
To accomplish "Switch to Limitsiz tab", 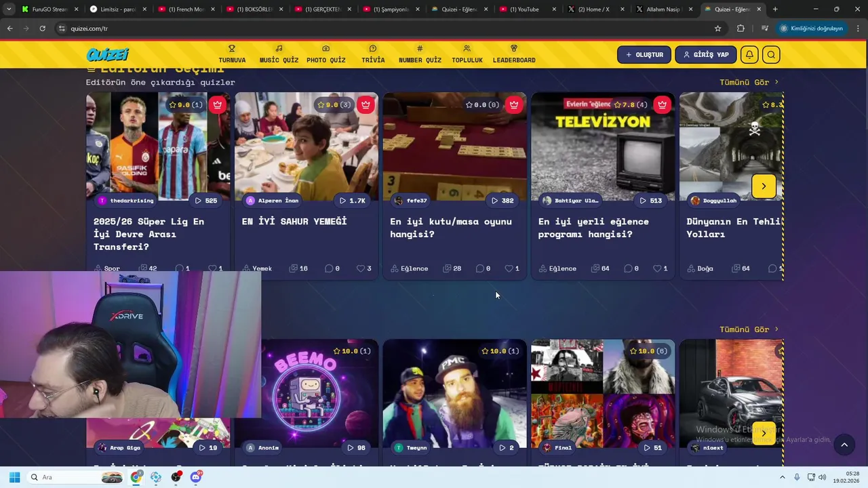I will [117, 9].
